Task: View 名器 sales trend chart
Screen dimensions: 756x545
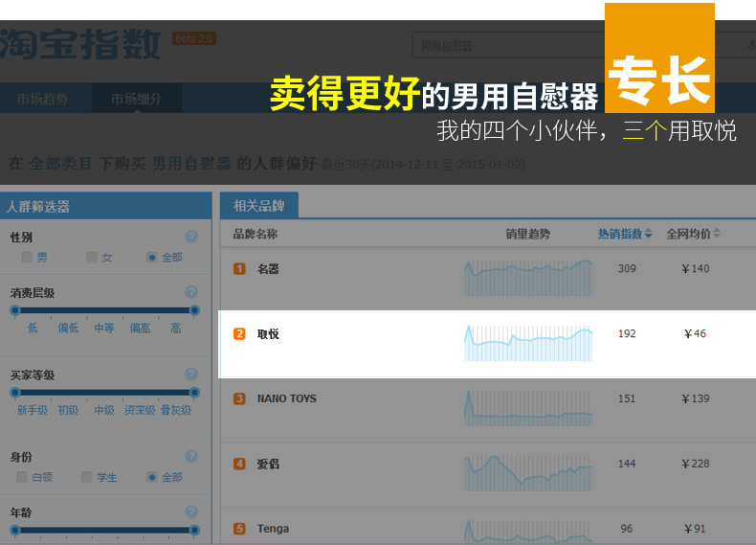Action: point(528,278)
